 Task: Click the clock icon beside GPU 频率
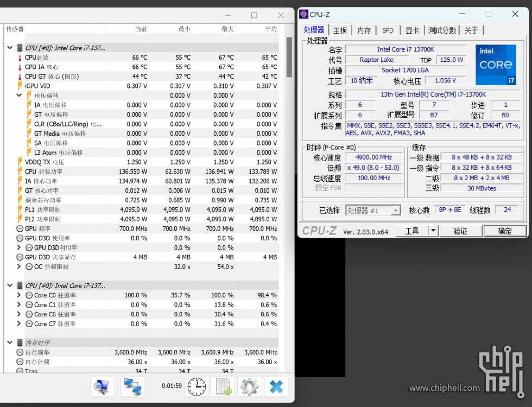coord(20,228)
